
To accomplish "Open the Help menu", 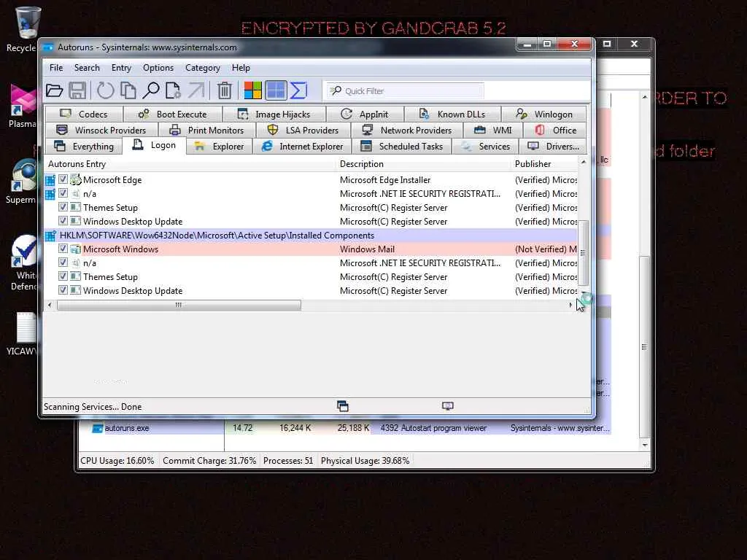I will (241, 68).
